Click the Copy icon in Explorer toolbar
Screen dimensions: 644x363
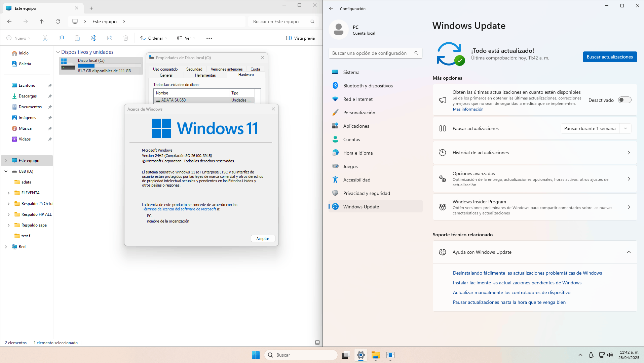click(61, 38)
